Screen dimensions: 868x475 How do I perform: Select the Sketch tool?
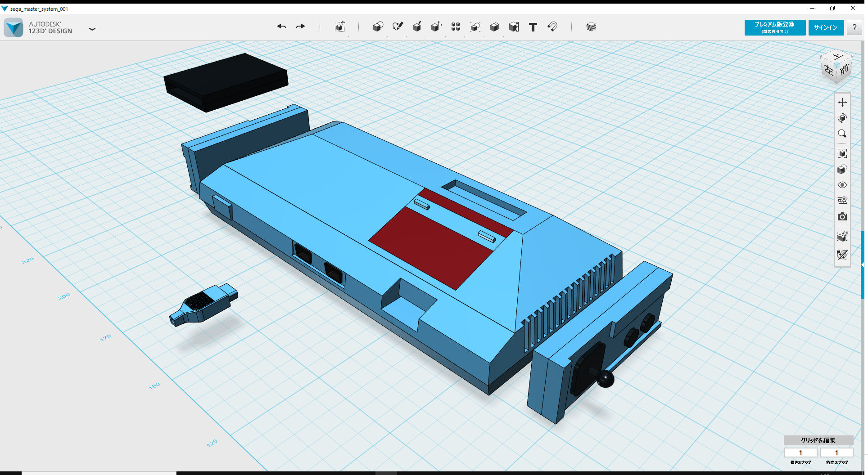pos(398,27)
